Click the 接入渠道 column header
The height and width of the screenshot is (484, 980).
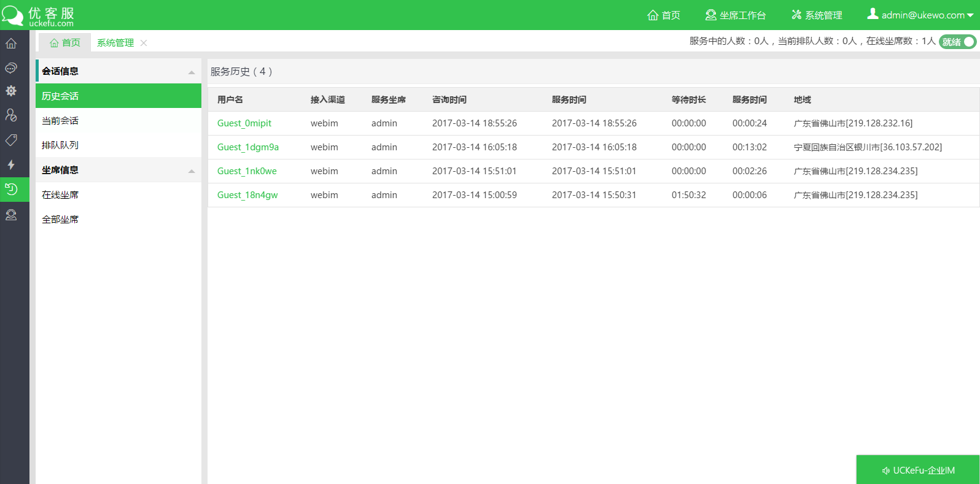pos(328,99)
